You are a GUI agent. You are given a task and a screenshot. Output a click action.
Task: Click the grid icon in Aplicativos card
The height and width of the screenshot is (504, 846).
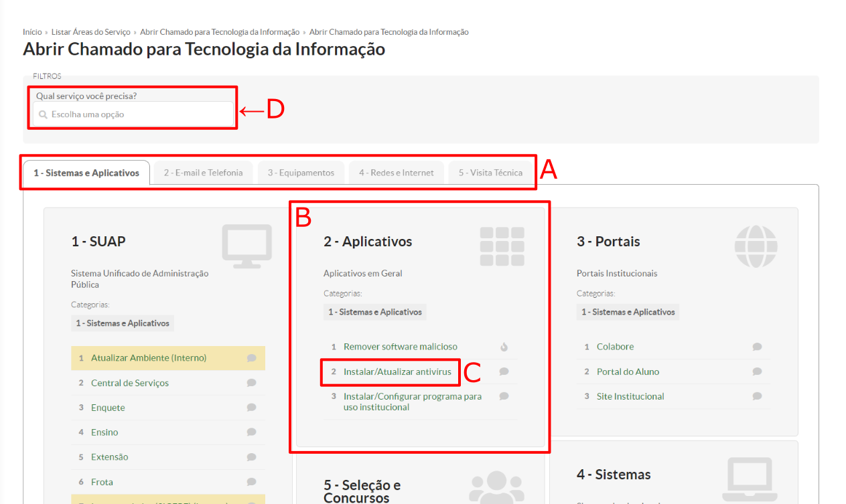(502, 246)
